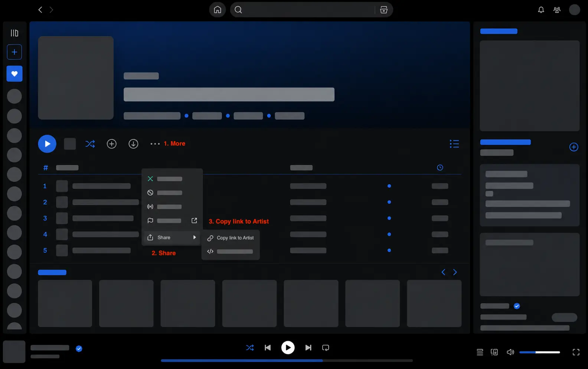Click Copy link to Artist
The width and height of the screenshot is (588, 369).
point(231,238)
